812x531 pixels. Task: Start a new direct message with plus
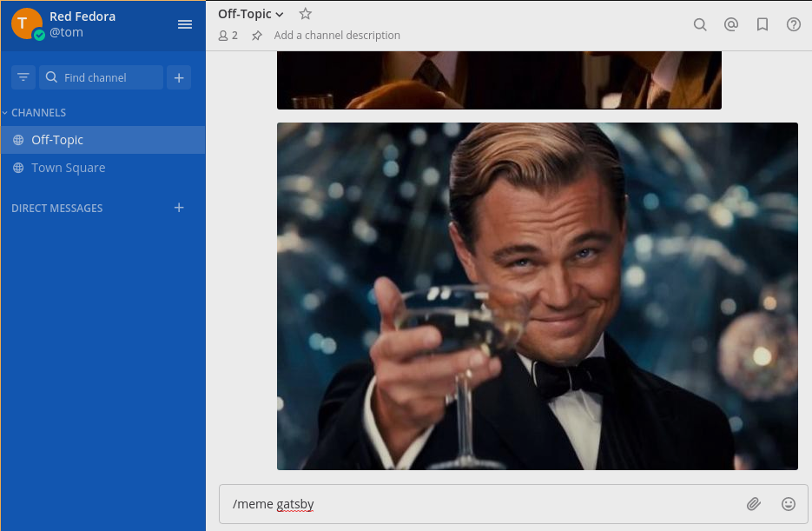pyautogui.click(x=179, y=208)
